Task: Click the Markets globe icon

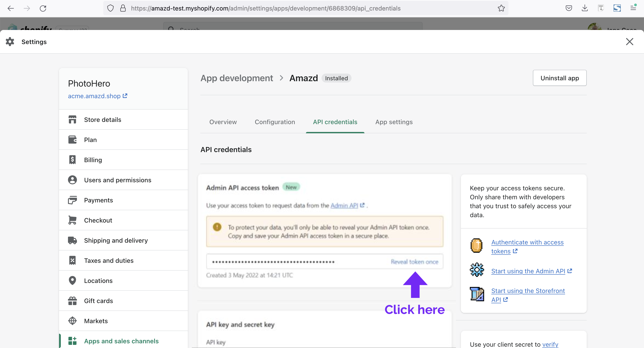Action: coord(72,321)
